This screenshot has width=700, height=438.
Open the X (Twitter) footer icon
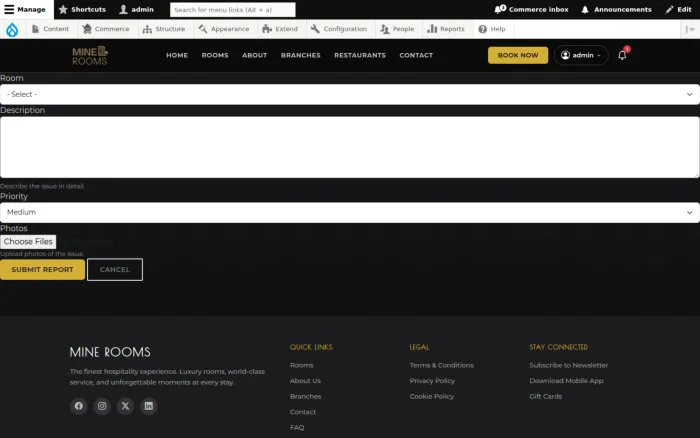coord(125,406)
